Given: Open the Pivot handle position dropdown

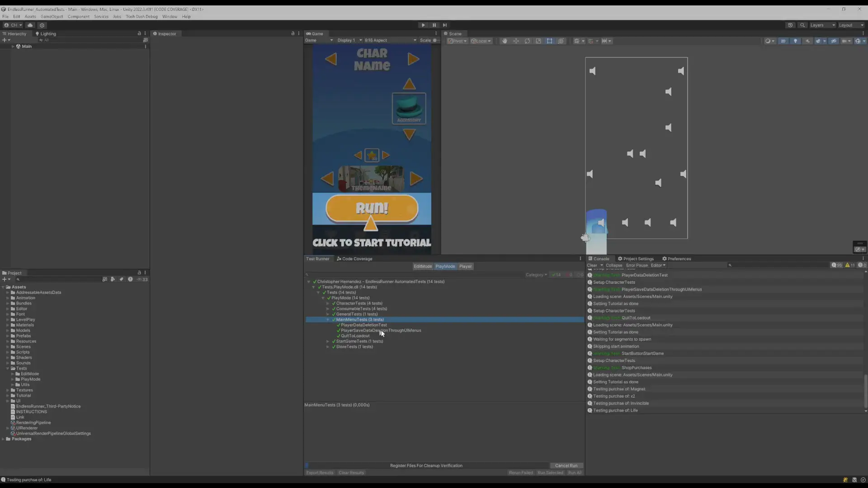Looking at the screenshot, I should [458, 41].
